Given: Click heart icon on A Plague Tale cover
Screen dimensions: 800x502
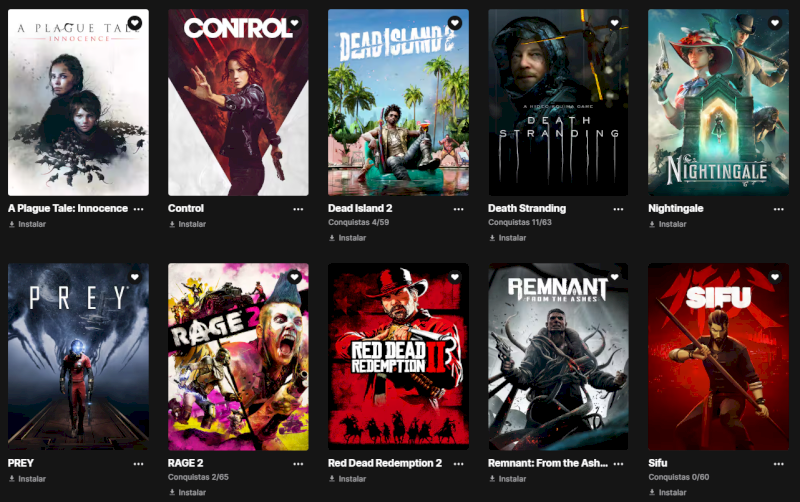Looking at the screenshot, I should click(x=135, y=23).
